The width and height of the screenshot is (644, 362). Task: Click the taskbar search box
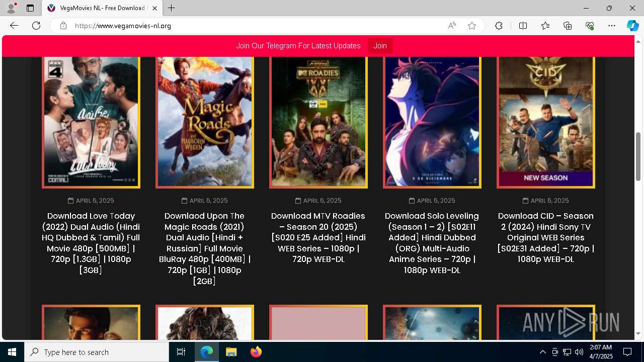tap(97, 352)
